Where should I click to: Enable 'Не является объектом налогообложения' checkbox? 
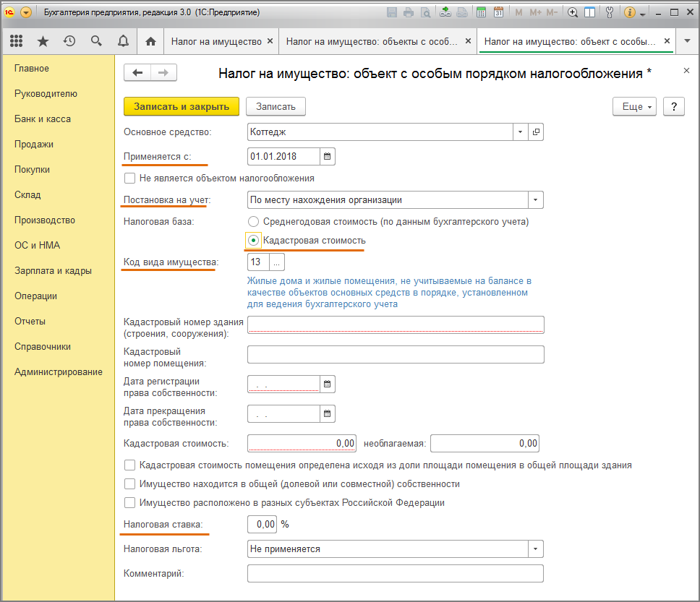(x=130, y=178)
